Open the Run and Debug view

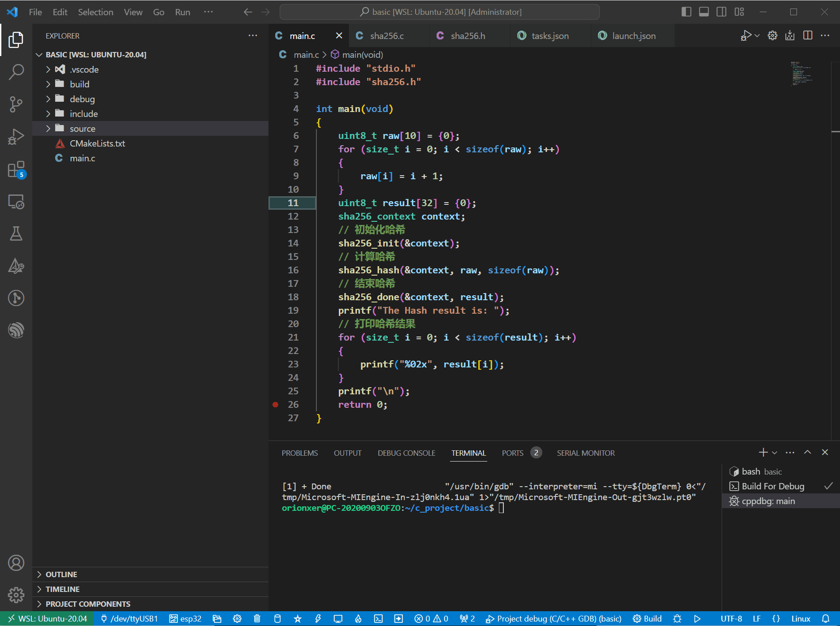point(16,137)
